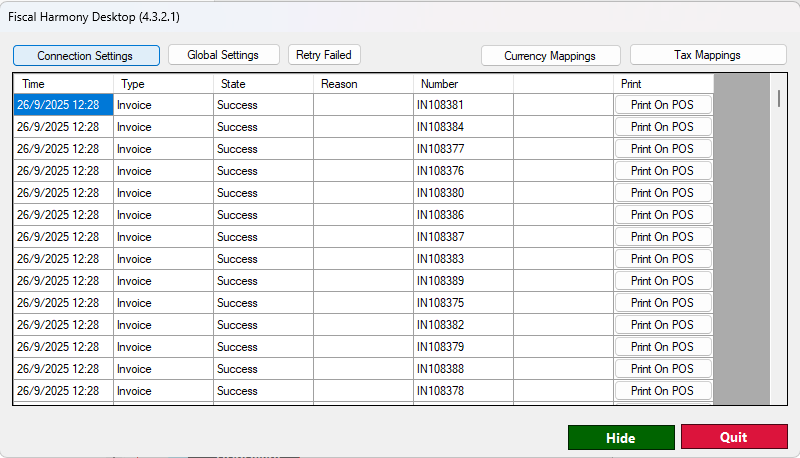Print invoice IN108375 on POS

(x=663, y=302)
